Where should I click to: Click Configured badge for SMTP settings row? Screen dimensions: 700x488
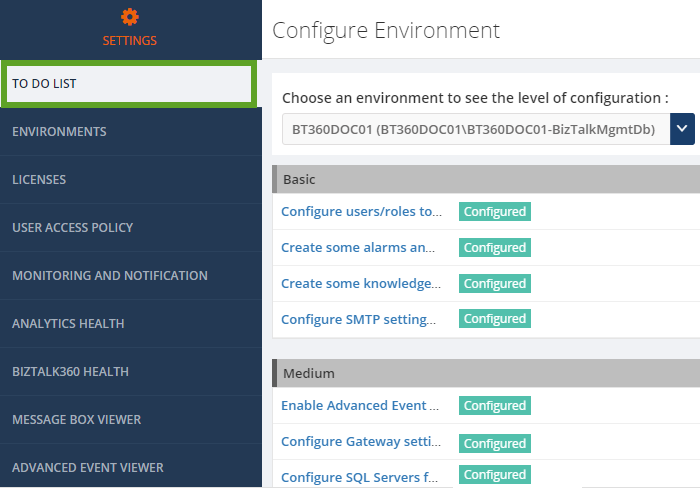click(495, 318)
